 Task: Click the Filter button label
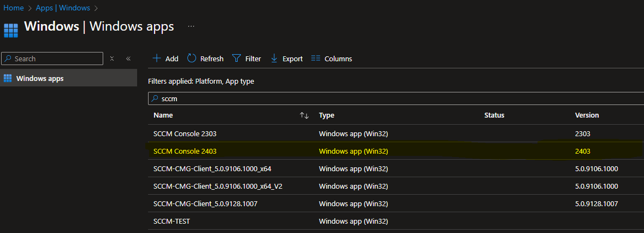pos(253,59)
